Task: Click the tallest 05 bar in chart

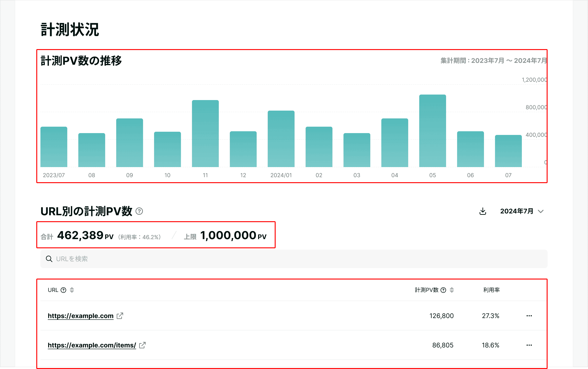Action: coord(433,131)
